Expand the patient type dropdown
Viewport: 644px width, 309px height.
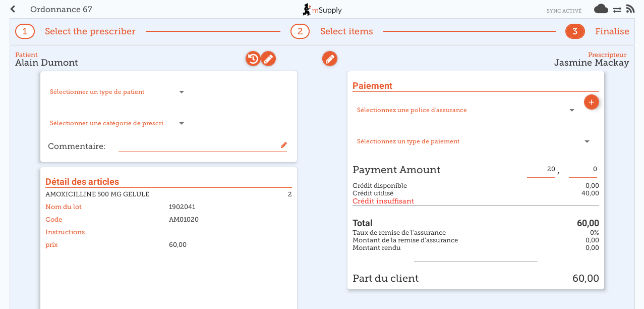(x=182, y=92)
